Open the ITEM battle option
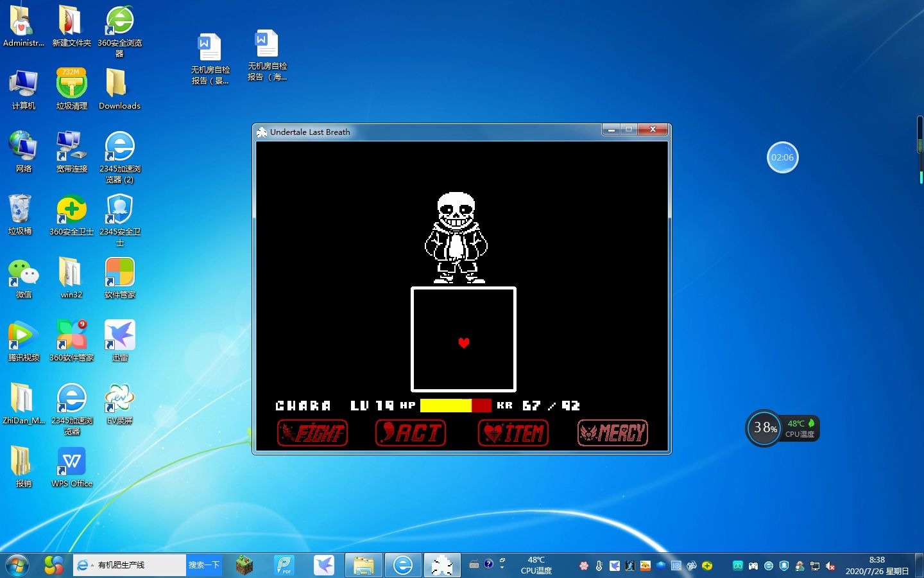 click(x=513, y=433)
